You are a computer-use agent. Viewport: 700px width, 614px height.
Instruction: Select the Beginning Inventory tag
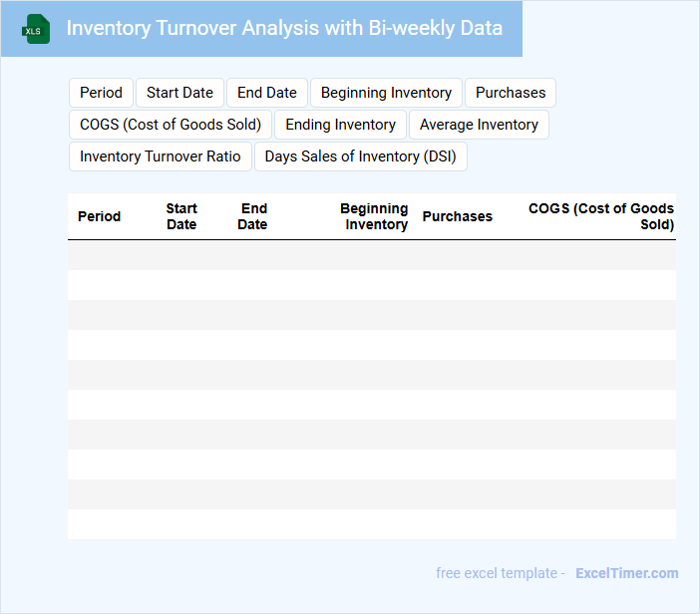[x=386, y=93]
